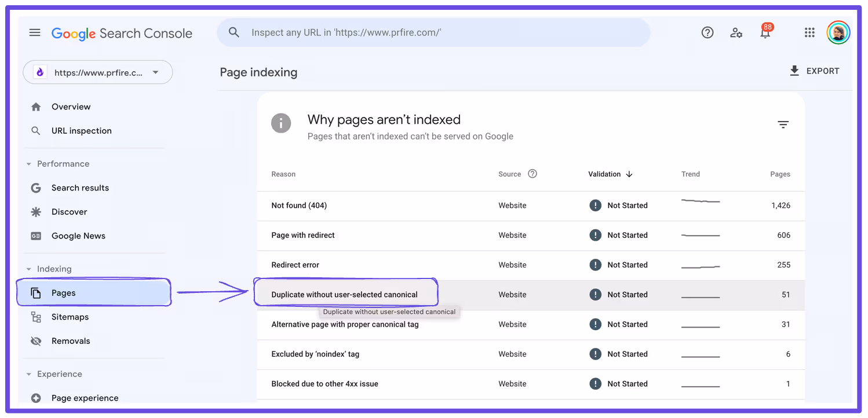Click the 606 pages count

783,235
